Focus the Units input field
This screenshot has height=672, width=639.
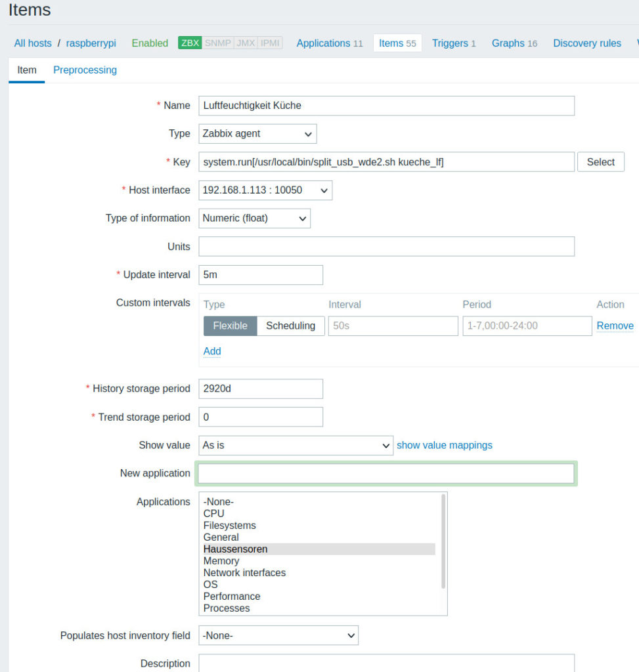coord(386,247)
